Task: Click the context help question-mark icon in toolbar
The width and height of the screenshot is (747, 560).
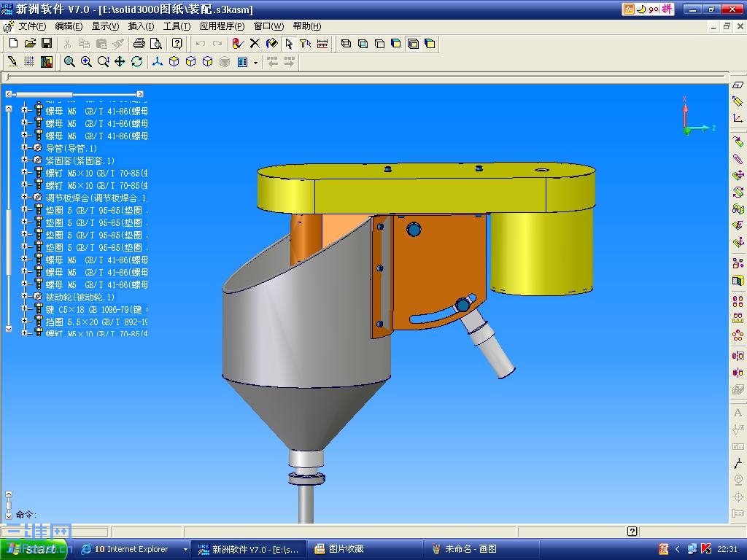Action: pos(177,44)
